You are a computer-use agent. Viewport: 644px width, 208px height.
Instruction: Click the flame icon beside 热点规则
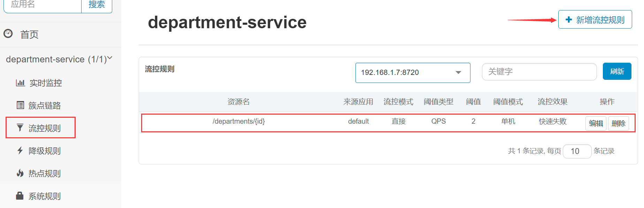tap(20, 173)
